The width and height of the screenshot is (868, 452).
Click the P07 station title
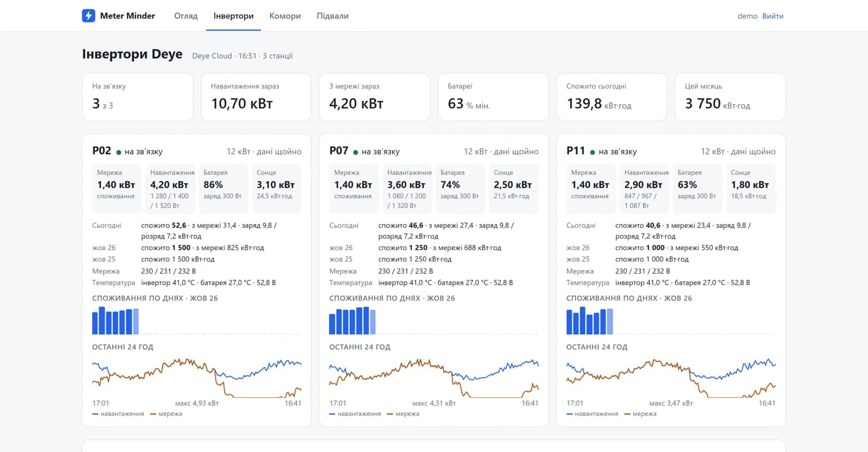(x=339, y=151)
